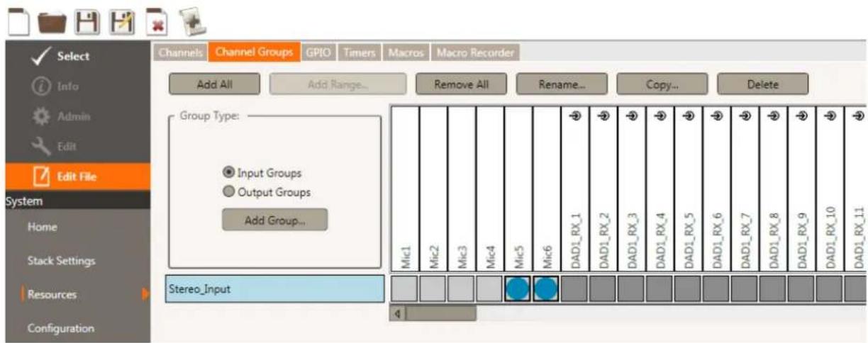
Task: Click the arrow icon above DAD1_RX_4
Action: point(660,115)
